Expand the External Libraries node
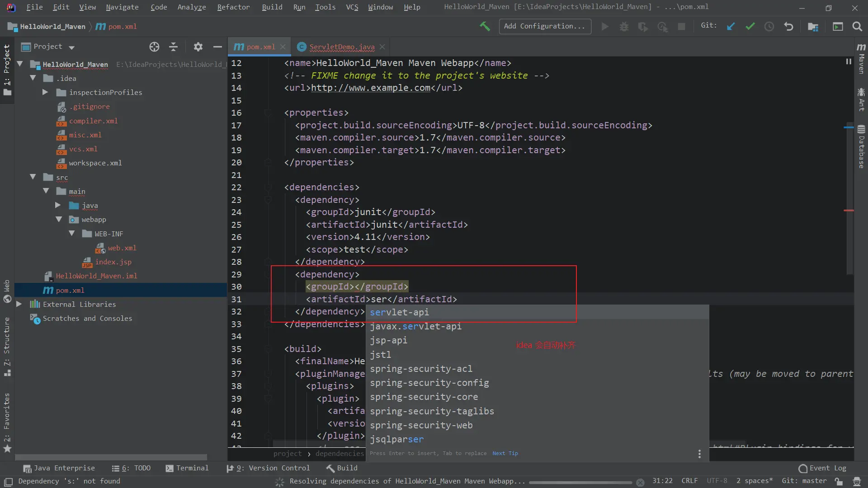Image resolution: width=868 pixels, height=488 pixels. (x=19, y=304)
